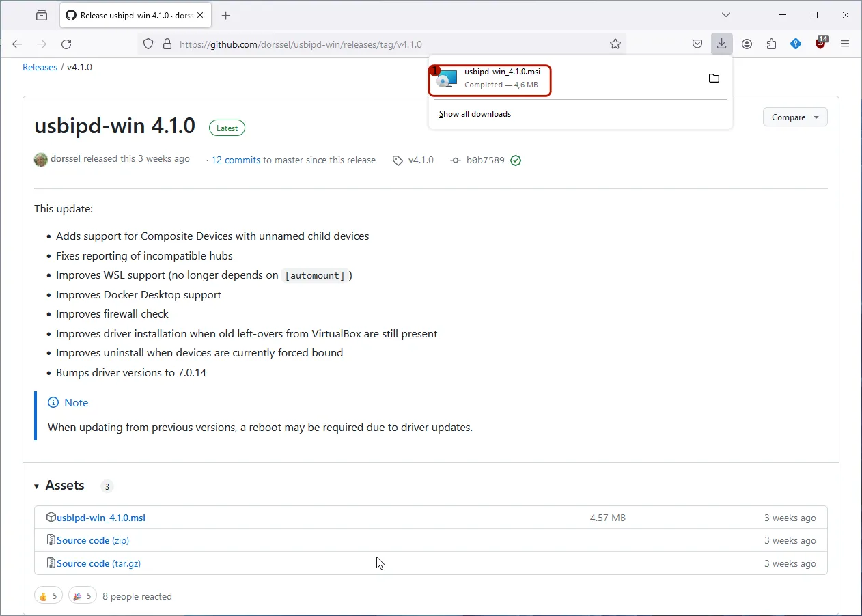
Task: Open the tab list chevron dropdown
Action: [x=726, y=14]
